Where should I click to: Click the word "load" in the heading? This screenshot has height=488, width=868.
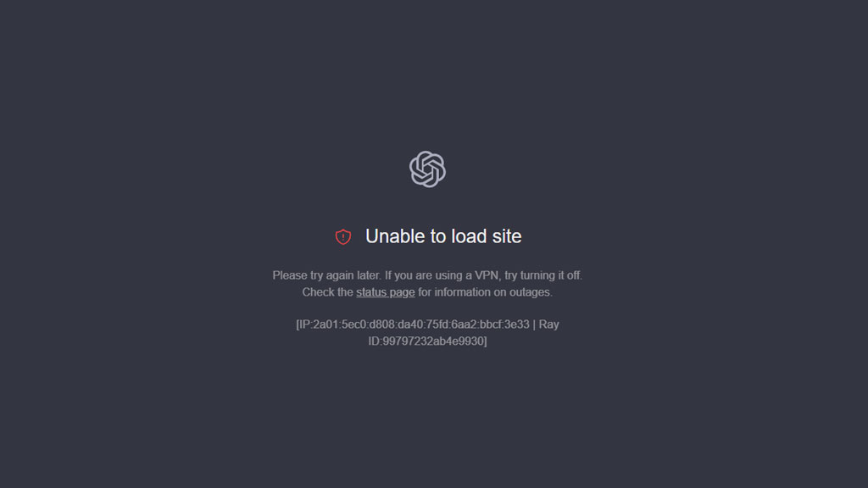tap(469, 236)
